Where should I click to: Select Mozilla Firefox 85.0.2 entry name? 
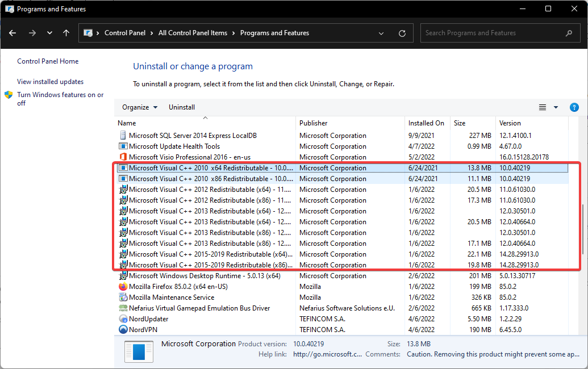[178, 287]
